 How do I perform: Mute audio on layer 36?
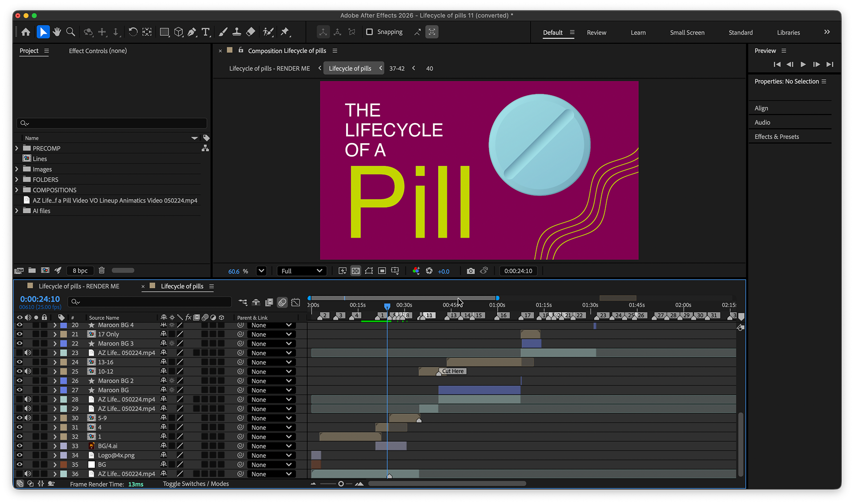[x=28, y=474]
